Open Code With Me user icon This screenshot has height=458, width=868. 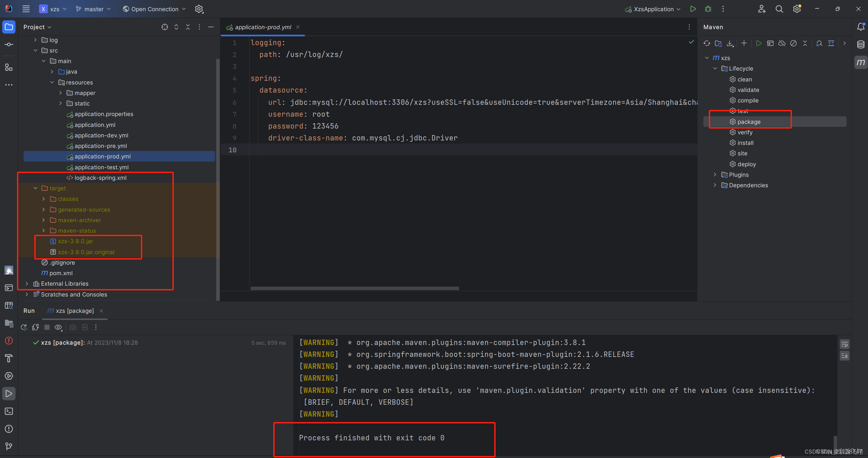[x=761, y=9]
